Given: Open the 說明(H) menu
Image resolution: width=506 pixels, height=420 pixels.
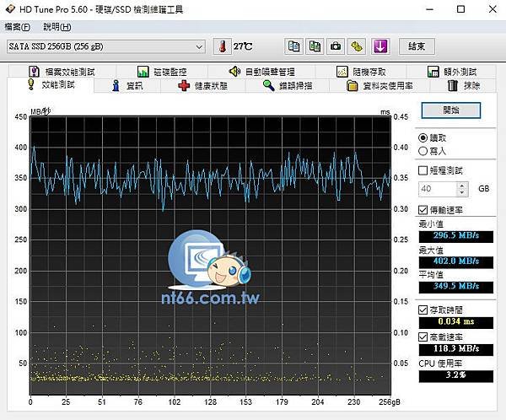Looking at the screenshot, I should (57, 27).
